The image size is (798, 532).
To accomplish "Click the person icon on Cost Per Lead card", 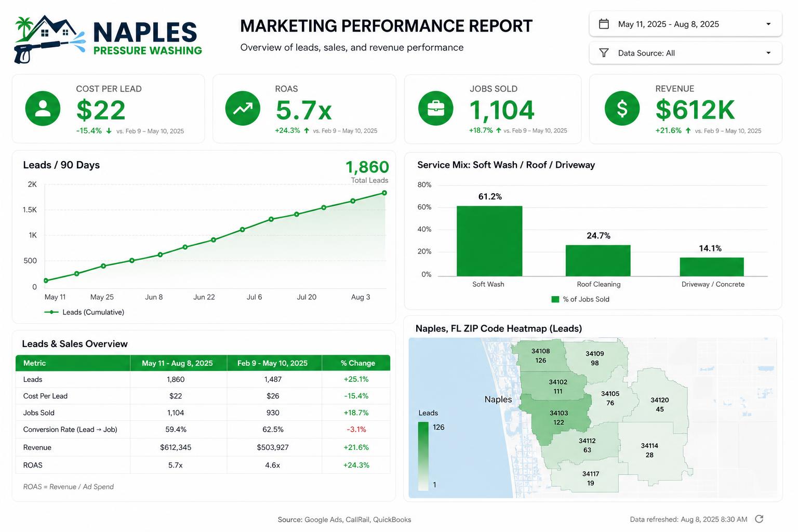I will pos(43,109).
